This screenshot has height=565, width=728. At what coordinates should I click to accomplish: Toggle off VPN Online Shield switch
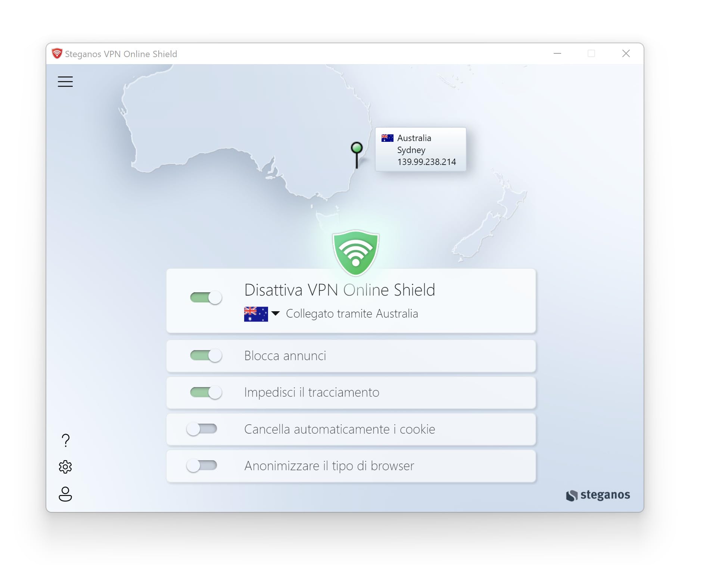click(206, 297)
